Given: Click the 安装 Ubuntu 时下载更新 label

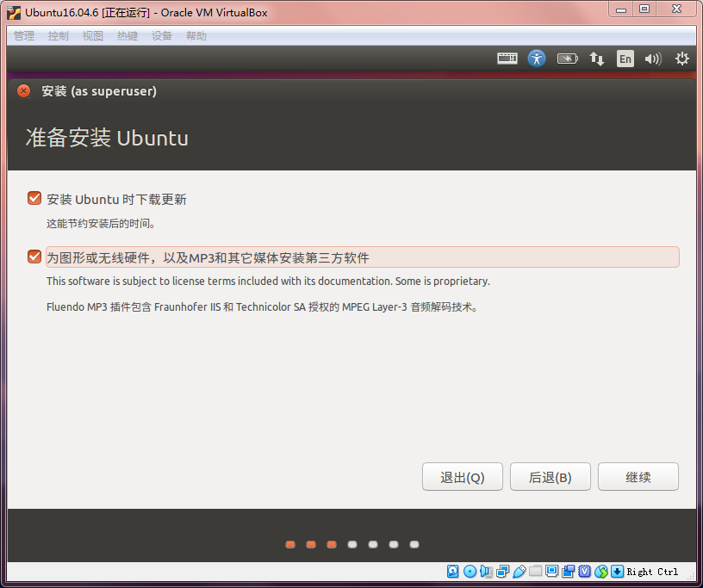Looking at the screenshot, I should (116, 199).
